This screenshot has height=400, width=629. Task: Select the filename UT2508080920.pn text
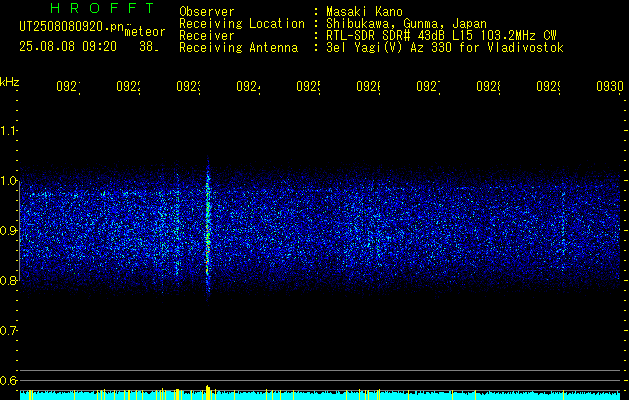coord(71,27)
